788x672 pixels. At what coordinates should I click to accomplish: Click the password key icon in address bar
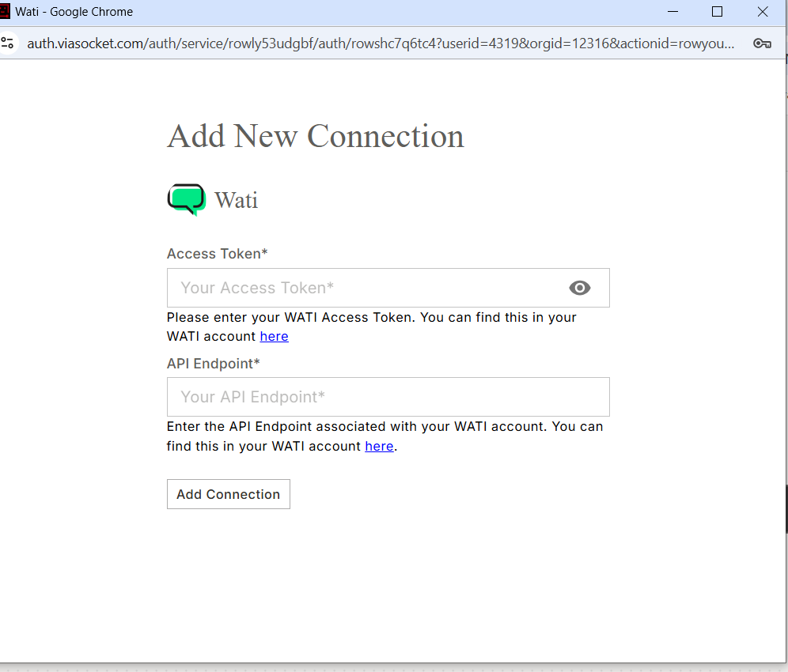click(x=762, y=43)
